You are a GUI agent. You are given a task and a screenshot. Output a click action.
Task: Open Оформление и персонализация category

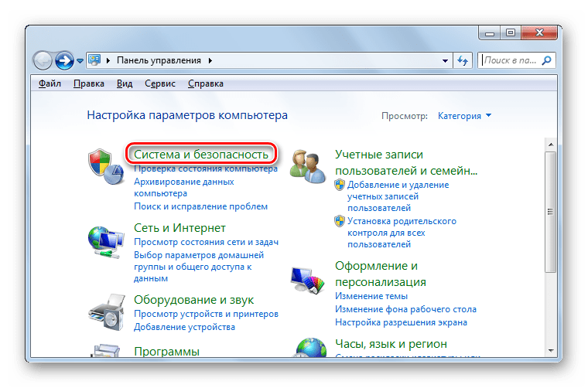[381, 274]
